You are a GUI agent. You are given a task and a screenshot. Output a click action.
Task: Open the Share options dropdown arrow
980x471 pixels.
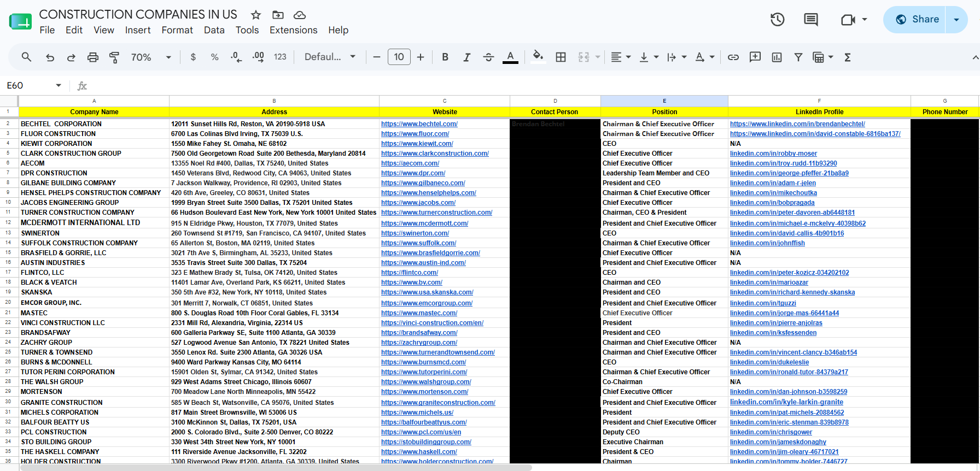tap(956, 20)
